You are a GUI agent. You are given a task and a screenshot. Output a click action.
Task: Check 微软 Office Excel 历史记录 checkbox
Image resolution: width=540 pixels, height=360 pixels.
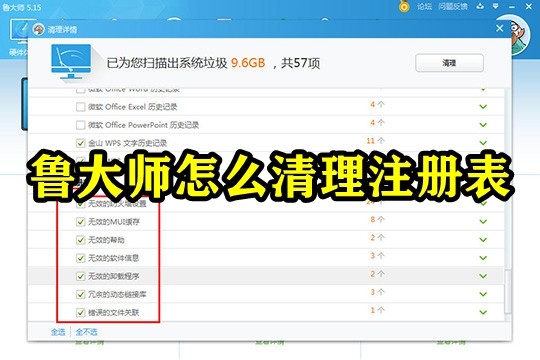(x=80, y=107)
